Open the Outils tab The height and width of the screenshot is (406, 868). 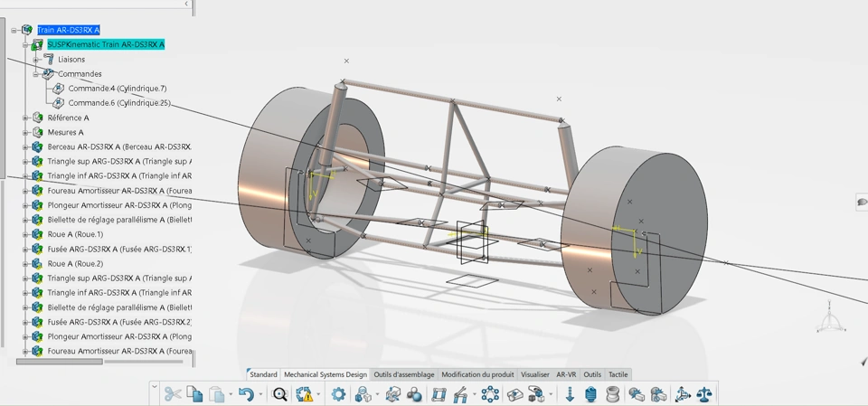pos(592,374)
